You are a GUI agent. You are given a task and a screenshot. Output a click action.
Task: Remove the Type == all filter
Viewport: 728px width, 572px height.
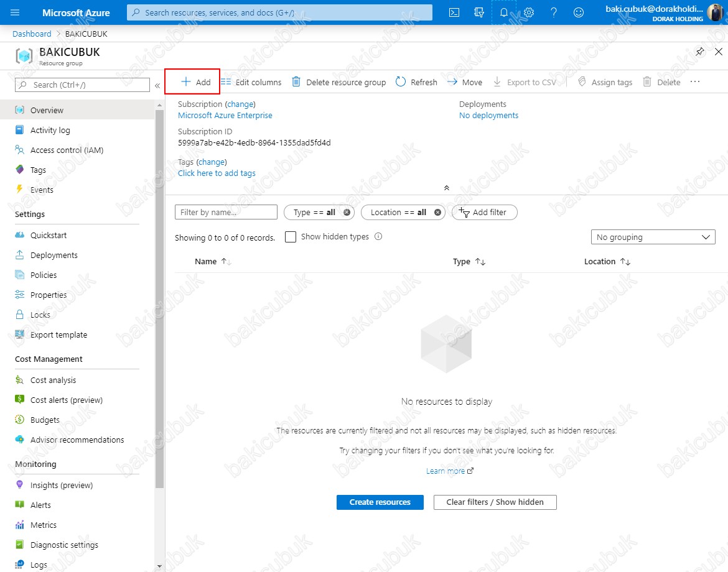click(347, 213)
